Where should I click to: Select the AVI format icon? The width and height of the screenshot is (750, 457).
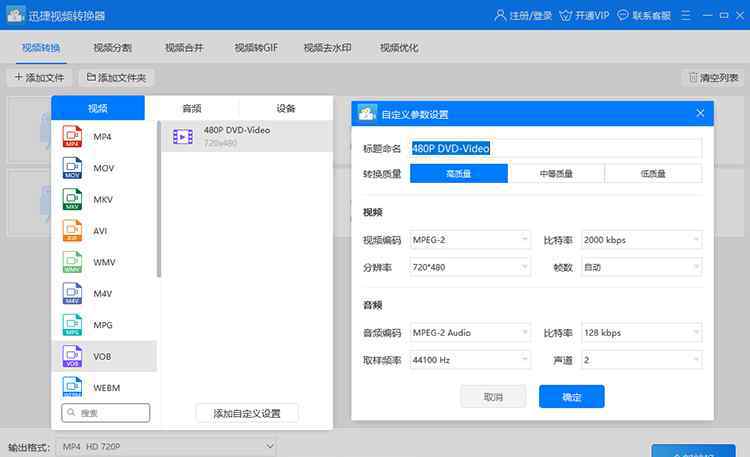[72, 231]
